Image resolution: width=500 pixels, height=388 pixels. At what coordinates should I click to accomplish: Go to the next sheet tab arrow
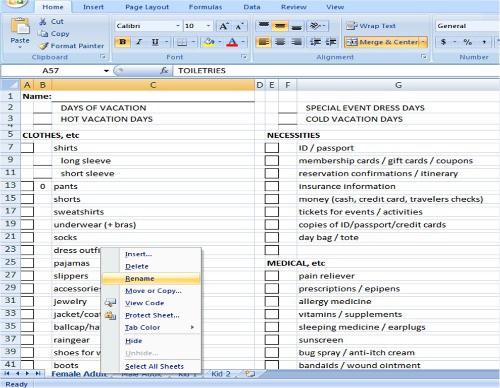click(28, 374)
